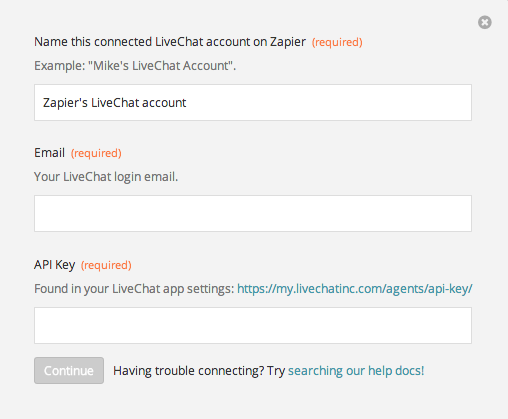Click the word account in the name field
This screenshot has width=508, height=419.
pyautogui.click(x=164, y=103)
